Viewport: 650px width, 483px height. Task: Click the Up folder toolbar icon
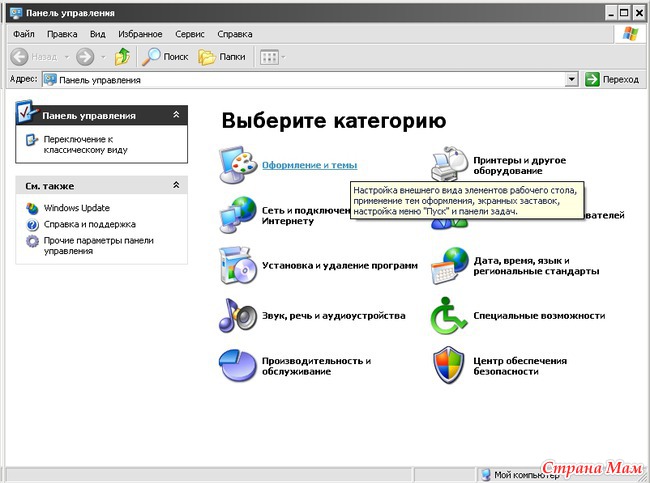[x=121, y=57]
